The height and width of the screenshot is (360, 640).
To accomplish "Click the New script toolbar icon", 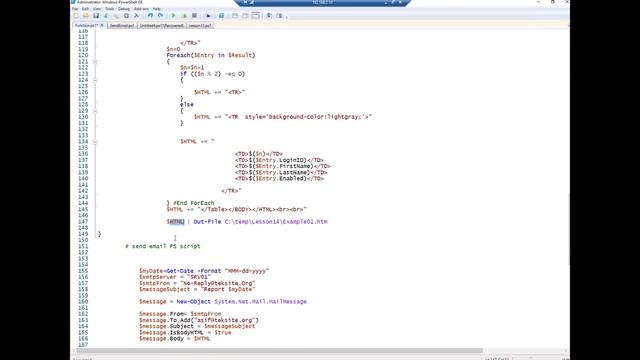I will point(76,16).
